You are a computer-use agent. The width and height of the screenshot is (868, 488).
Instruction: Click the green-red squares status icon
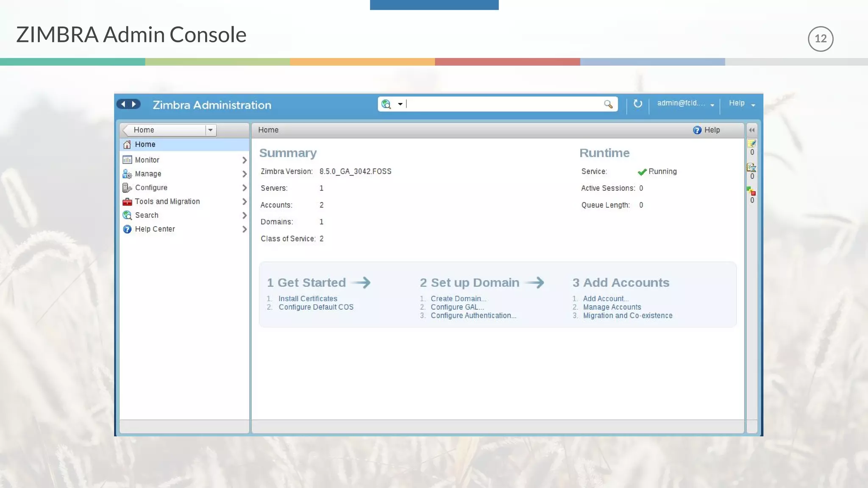click(751, 191)
